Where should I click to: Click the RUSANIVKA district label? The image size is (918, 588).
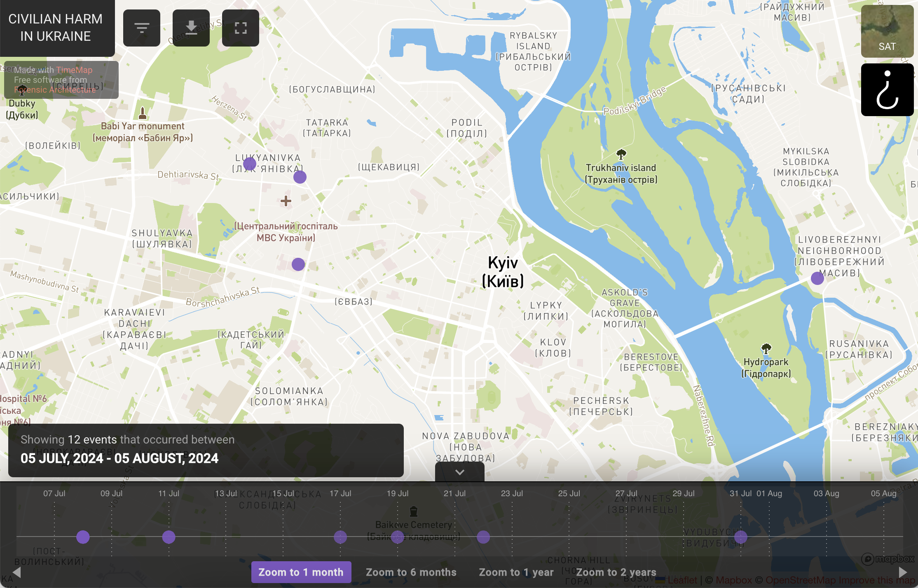859,349
